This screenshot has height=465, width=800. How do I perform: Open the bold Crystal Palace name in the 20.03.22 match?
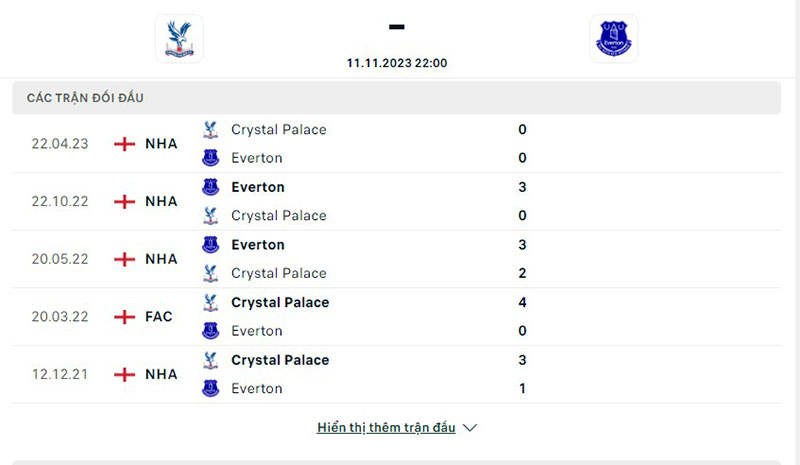(x=280, y=302)
